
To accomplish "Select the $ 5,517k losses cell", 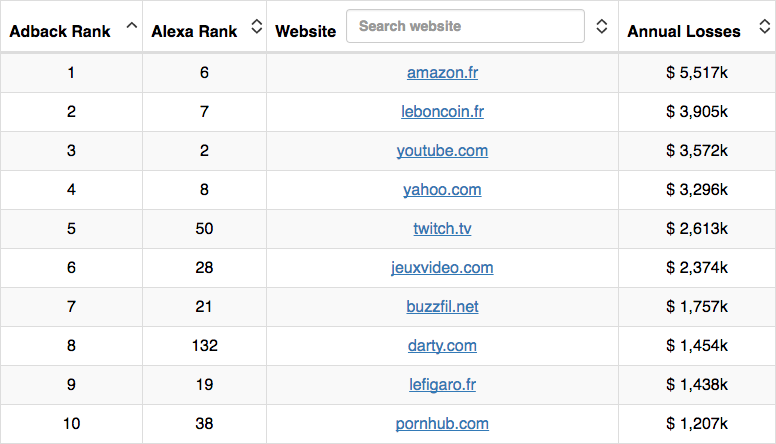I will point(697,73).
